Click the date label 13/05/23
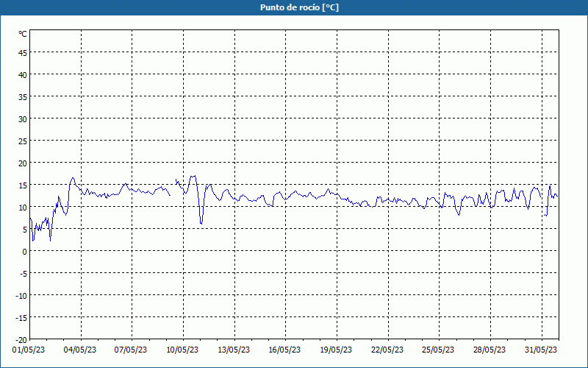588x368 pixels. tap(234, 350)
